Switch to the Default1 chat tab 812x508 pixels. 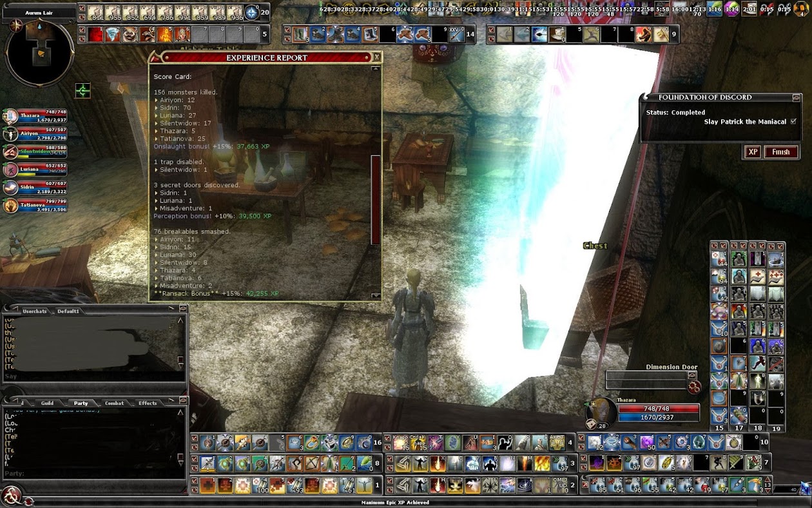click(x=68, y=311)
